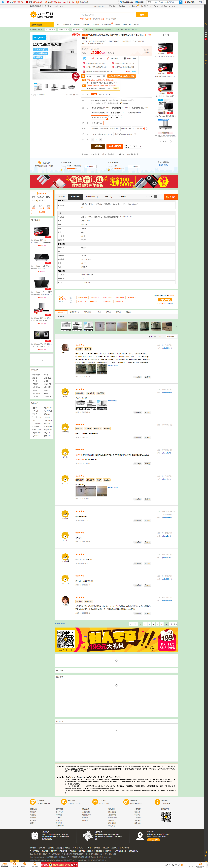Tick the 保品屋修1年 ¥99.00 warranty checkbox

tap(116, 134)
